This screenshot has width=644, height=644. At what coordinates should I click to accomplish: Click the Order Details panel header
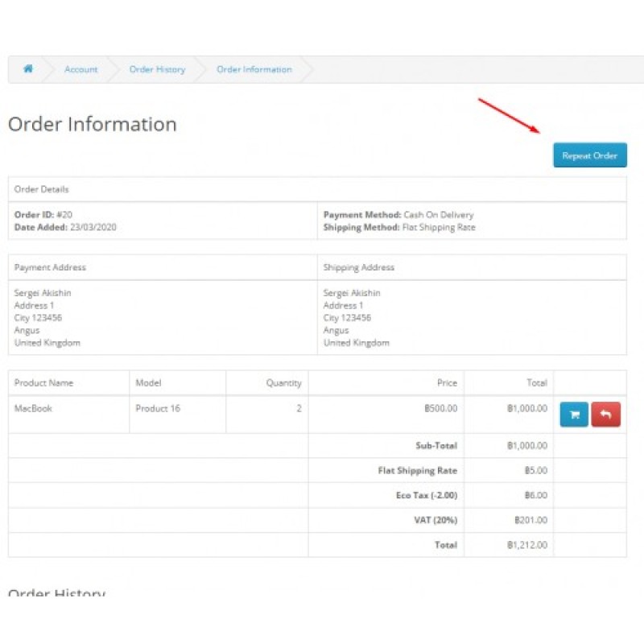40,189
